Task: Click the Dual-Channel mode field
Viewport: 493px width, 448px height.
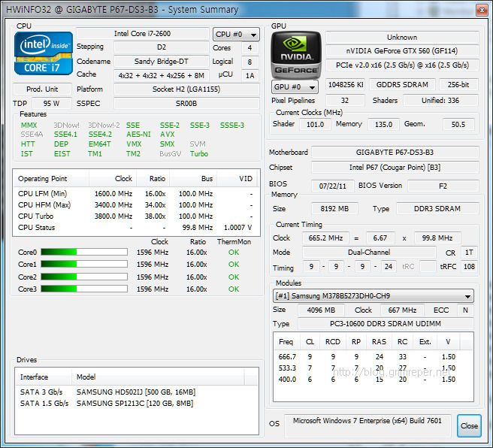Action: [369, 252]
